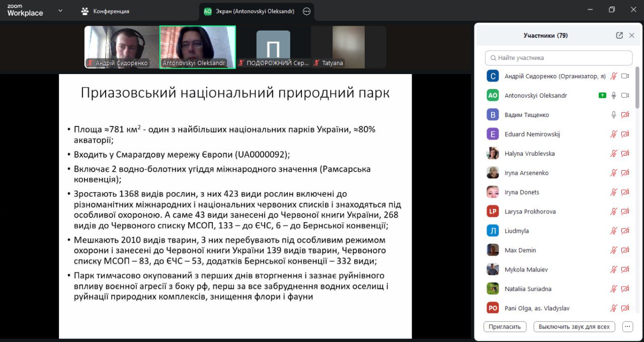Click muted mic icon for Max Demin

click(x=613, y=250)
